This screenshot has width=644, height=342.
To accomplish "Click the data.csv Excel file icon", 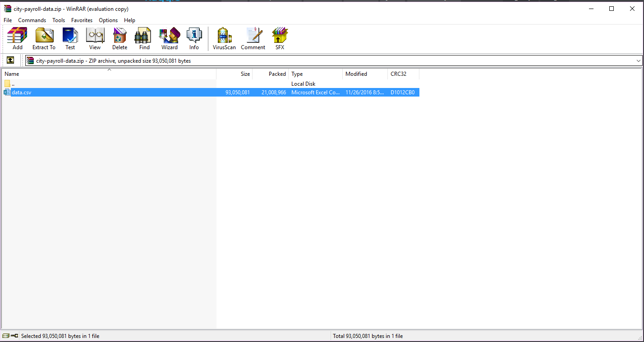I will [7, 92].
